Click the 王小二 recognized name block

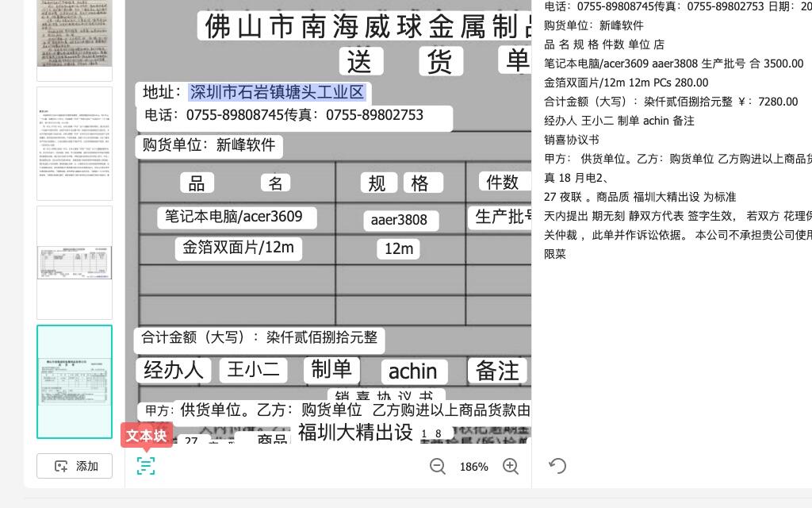253,370
